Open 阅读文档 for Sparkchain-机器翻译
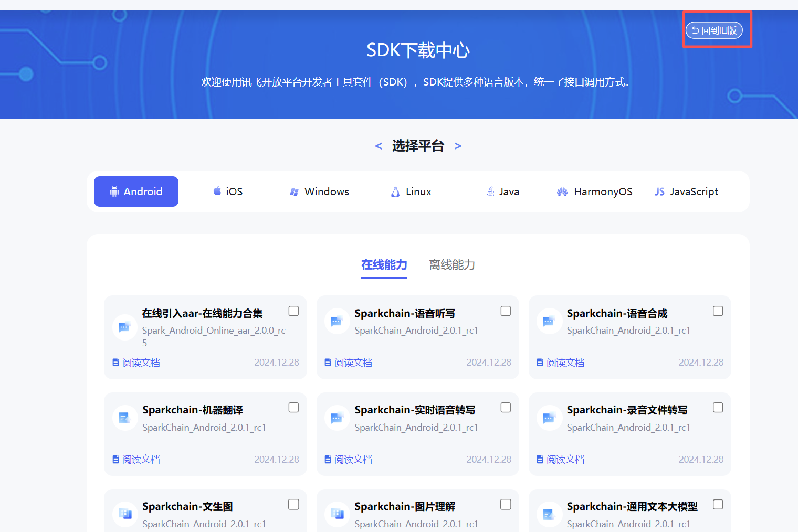 tap(136, 460)
